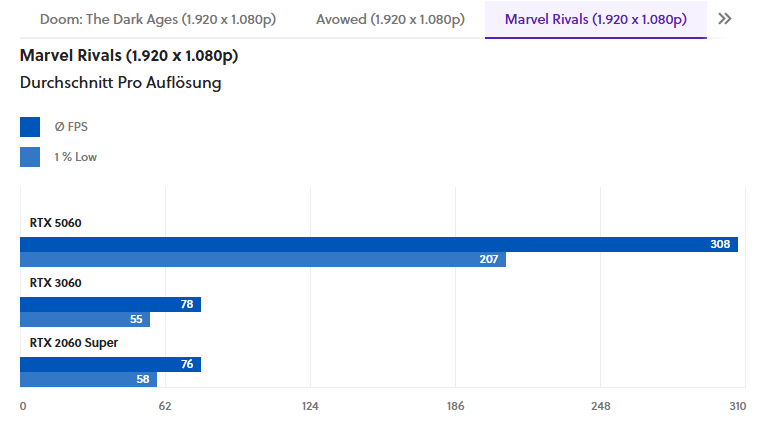Viewport: 757px width, 426px height.
Task: Click the RTX 2060 Super label
Action: point(74,343)
